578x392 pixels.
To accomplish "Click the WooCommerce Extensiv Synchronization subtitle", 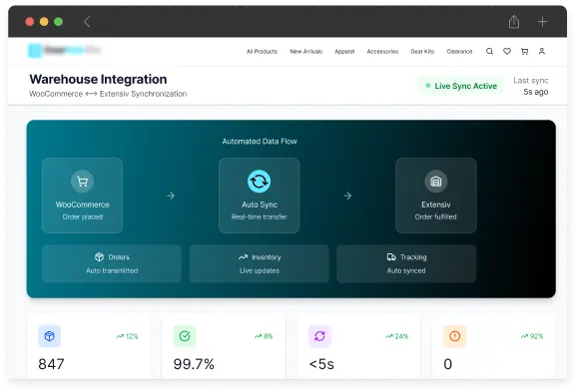I will click(x=108, y=94).
